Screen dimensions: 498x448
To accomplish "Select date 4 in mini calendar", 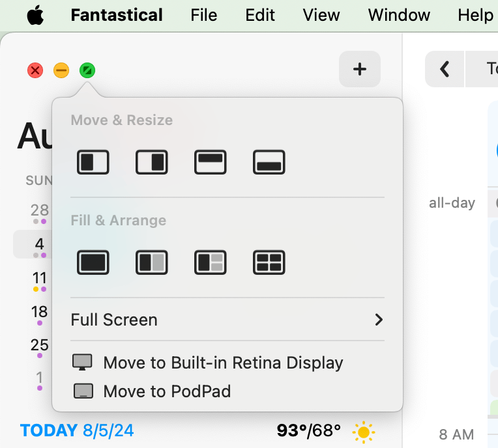I will 39,244.
